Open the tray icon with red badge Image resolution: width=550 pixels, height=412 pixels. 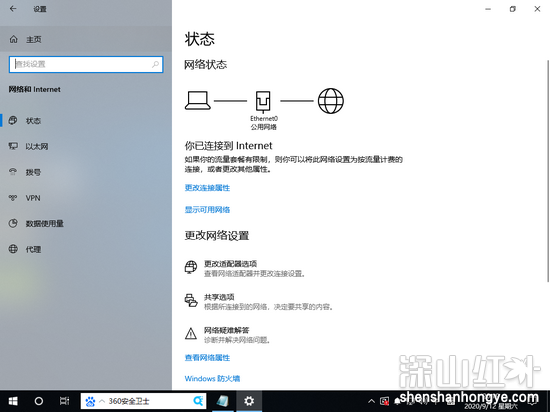tap(385, 401)
